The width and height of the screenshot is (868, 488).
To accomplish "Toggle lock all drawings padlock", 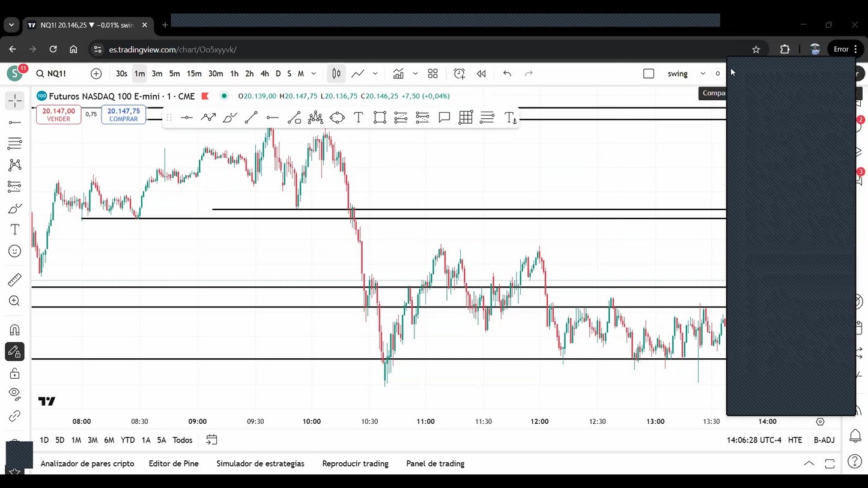I will 15,374.
